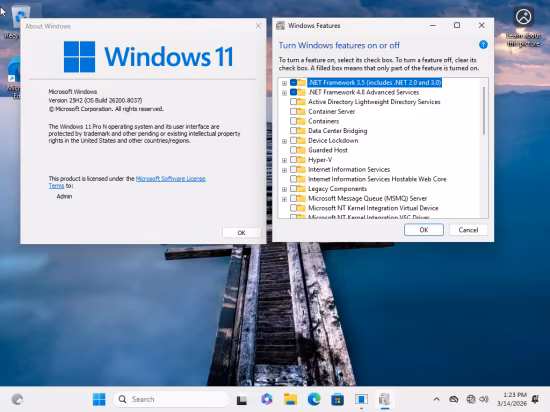Image resolution: width=550 pixels, height=412 pixels.
Task: Check Microsoft Message Queue (MSMQ) Server box
Action: (294, 198)
